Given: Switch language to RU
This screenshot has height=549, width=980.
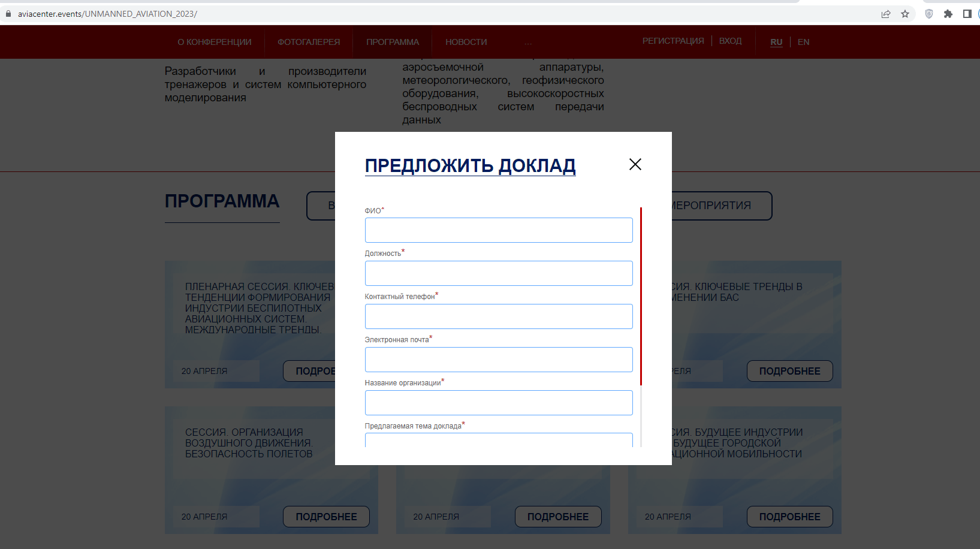Looking at the screenshot, I should click(x=776, y=42).
